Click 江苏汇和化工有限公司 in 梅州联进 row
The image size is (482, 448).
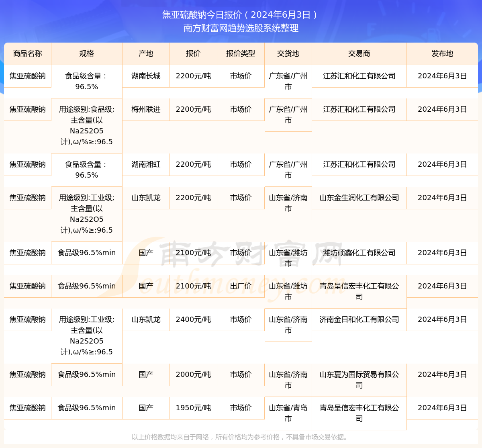tap(359, 109)
